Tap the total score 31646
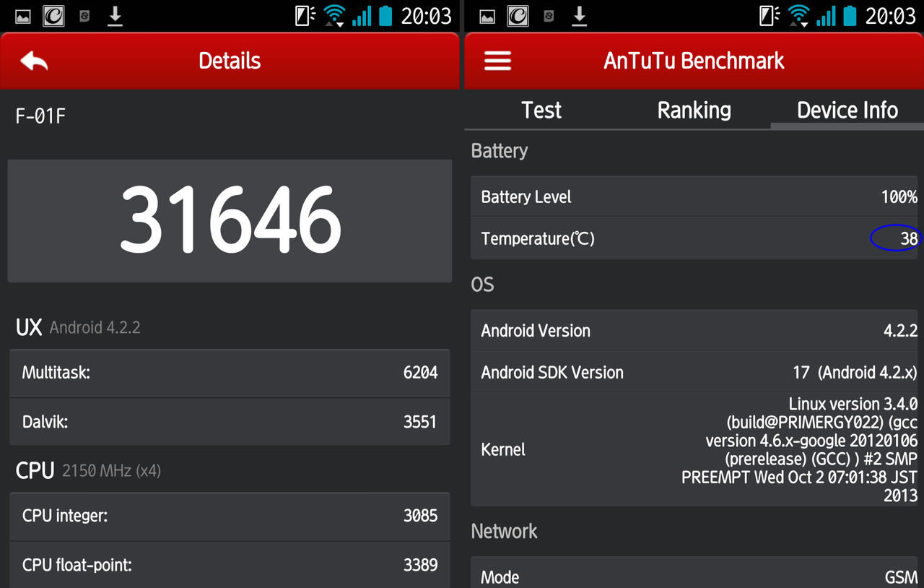The width and height of the screenshot is (924, 588). tap(230, 219)
